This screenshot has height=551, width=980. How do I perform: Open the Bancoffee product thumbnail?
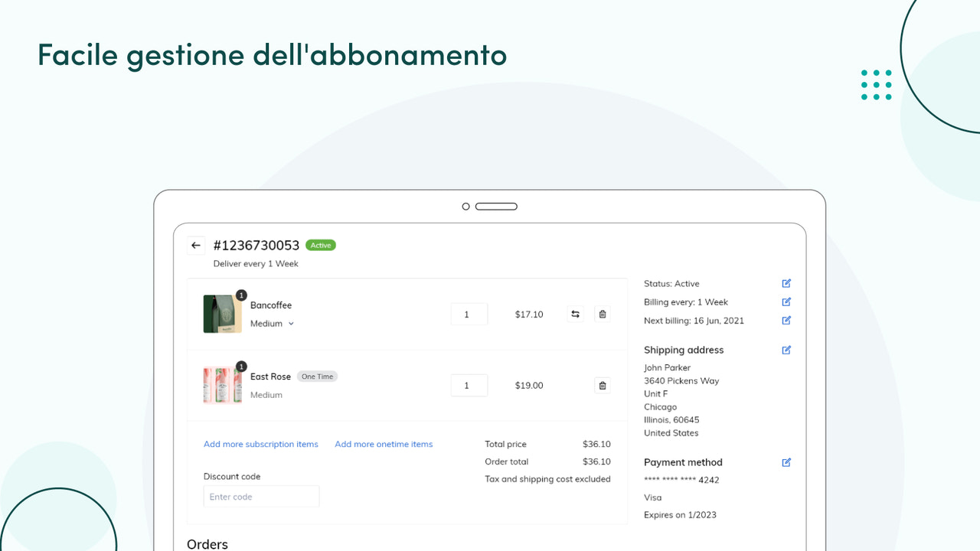pos(223,314)
